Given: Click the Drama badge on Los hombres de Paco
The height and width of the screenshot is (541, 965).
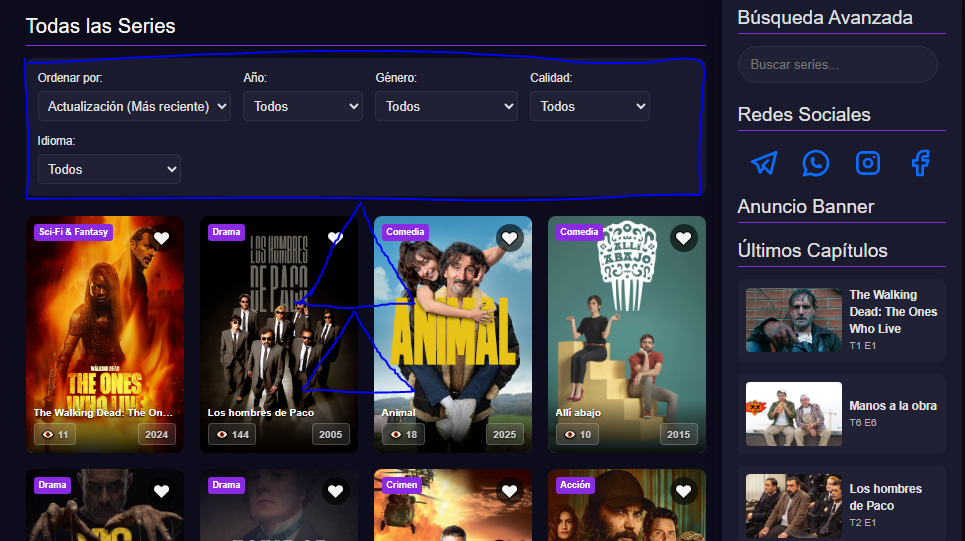Looking at the screenshot, I should (x=226, y=232).
